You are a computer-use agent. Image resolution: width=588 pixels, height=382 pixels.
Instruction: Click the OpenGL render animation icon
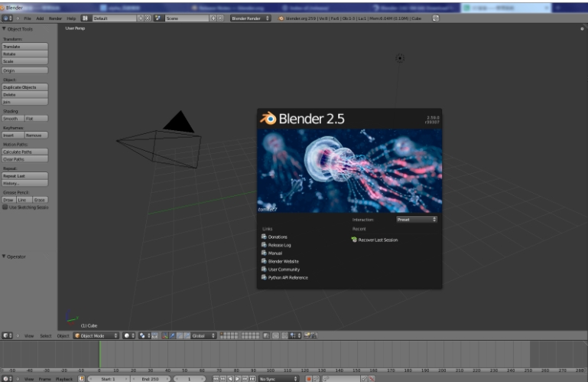coord(313,335)
